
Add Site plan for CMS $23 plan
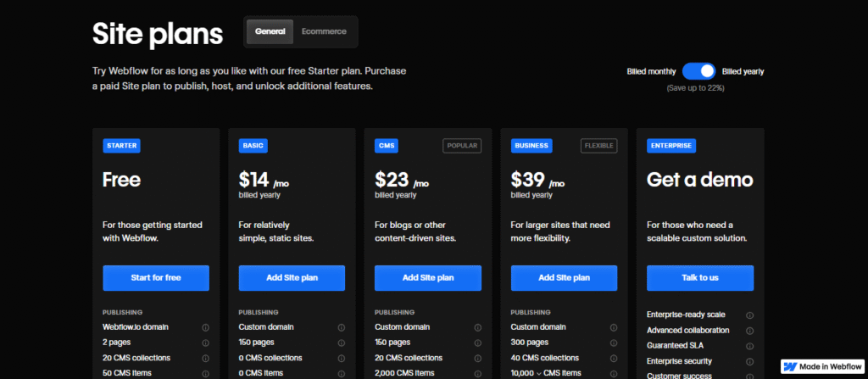pyautogui.click(x=428, y=277)
